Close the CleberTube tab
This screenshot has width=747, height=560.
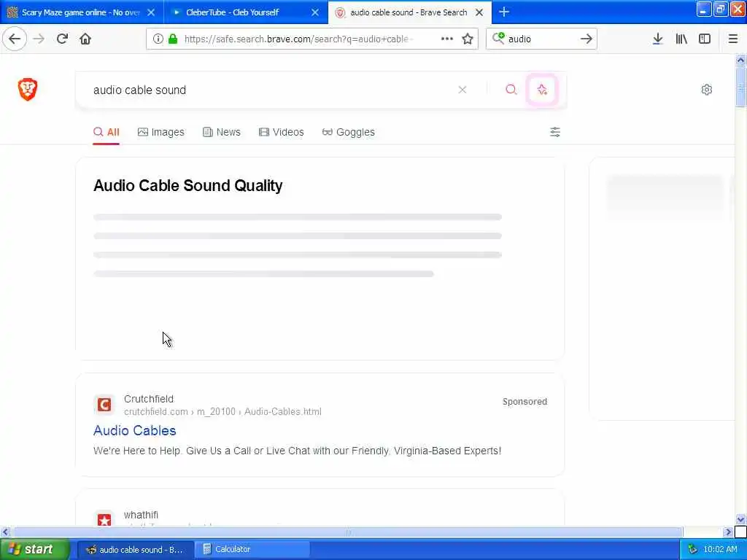(x=315, y=12)
